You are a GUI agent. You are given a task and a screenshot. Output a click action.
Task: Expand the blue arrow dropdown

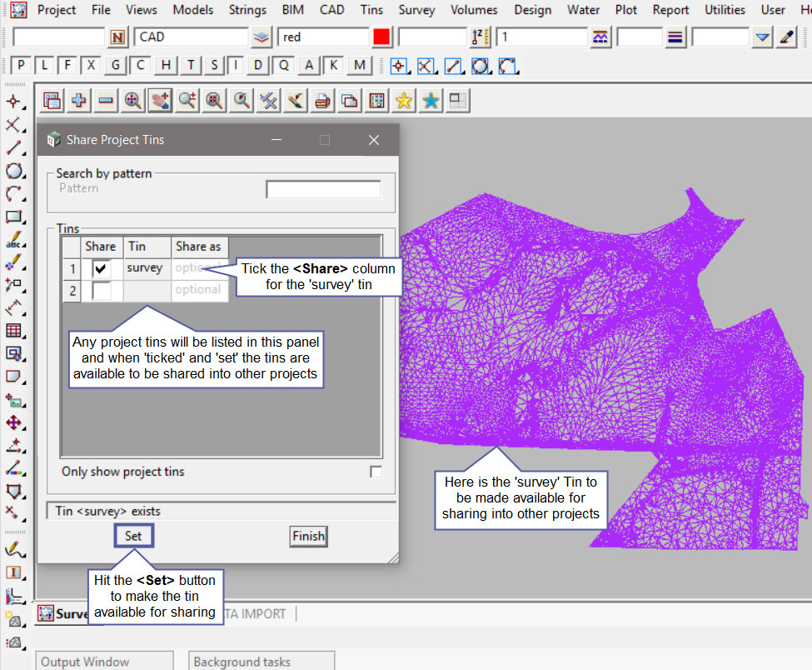coord(762,37)
